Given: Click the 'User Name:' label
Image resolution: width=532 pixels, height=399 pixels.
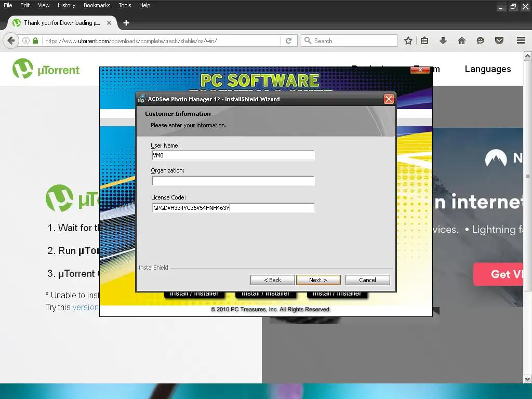Looking at the screenshot, I should pyautogui.click(x=165, y=145).
